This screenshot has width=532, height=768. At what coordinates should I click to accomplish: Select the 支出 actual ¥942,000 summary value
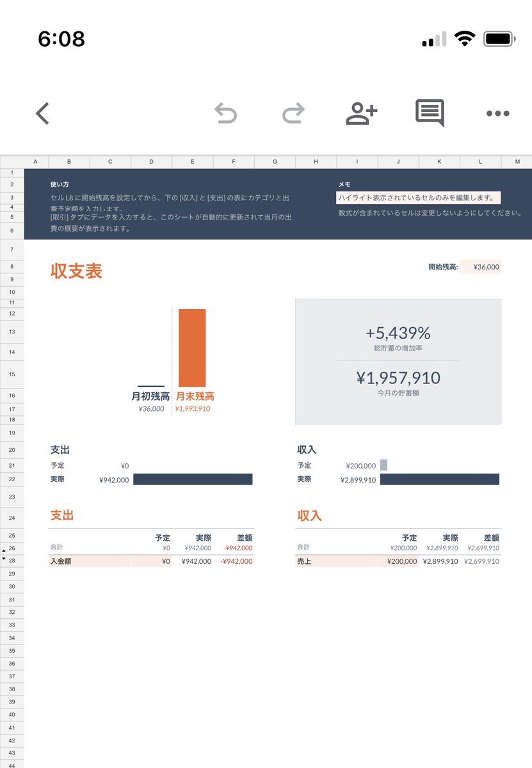point(114,479)
